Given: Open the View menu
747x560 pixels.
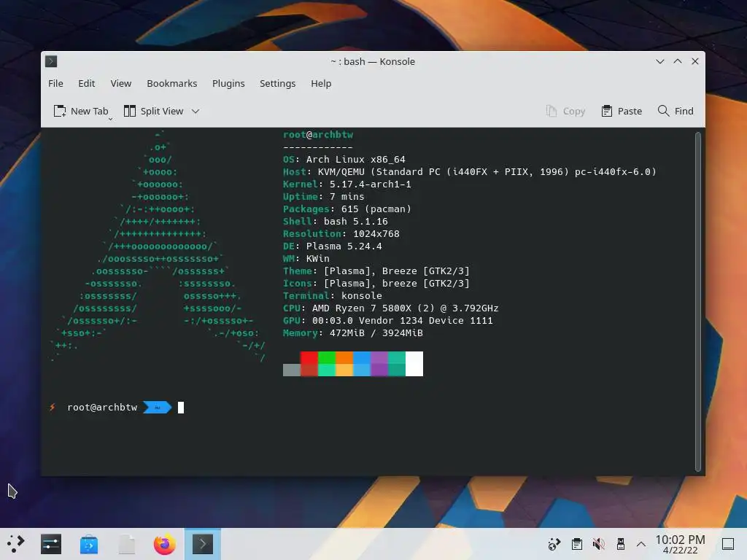Looking at the screenshot, I should tap(120, 83).
